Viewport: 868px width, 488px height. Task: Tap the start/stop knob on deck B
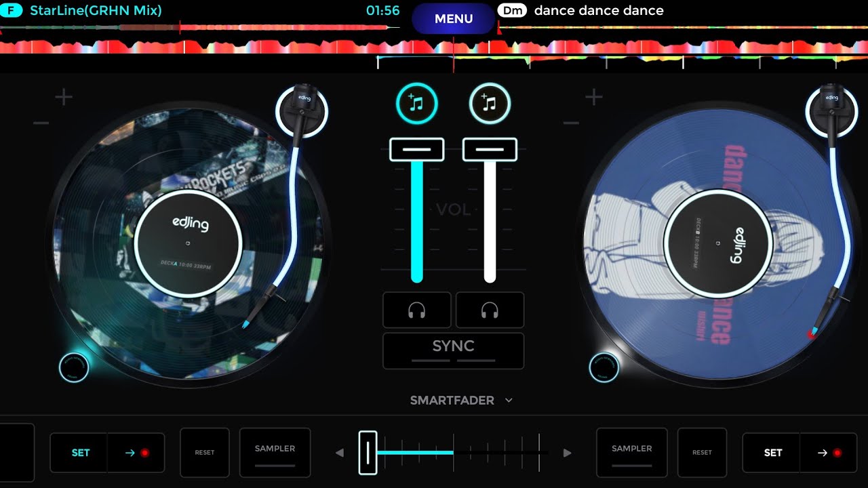pos(604,367)
